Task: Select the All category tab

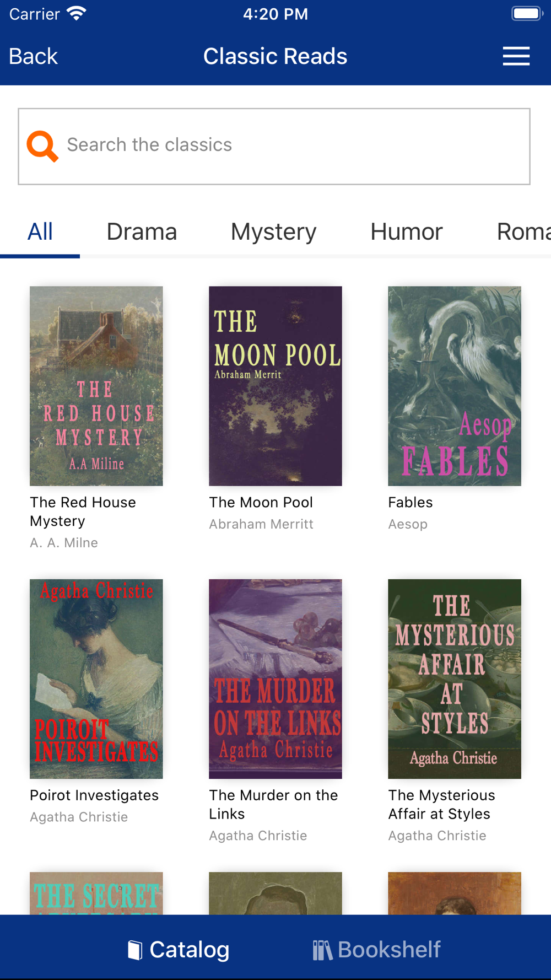Action: point(40,231)
